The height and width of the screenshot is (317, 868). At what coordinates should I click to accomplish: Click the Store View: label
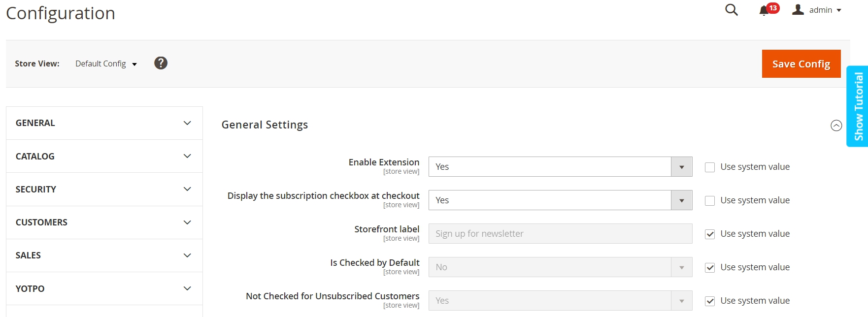[37, 63]
